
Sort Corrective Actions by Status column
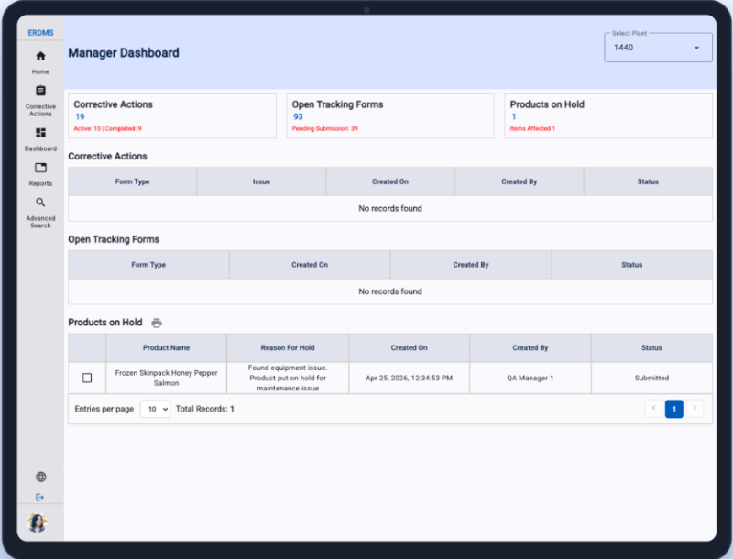tap(648, 181)
